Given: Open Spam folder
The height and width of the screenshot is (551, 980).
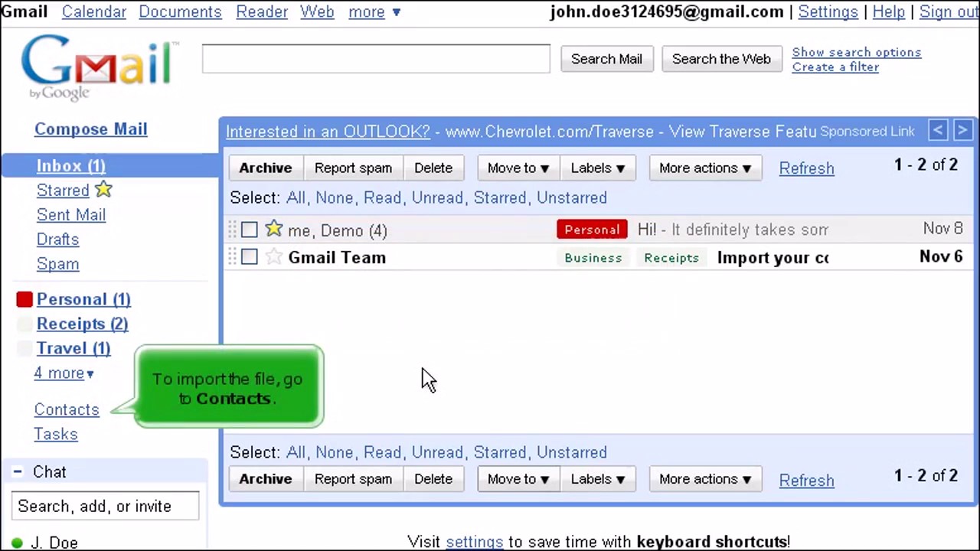Looking at the screenshot, I should 57,264.
